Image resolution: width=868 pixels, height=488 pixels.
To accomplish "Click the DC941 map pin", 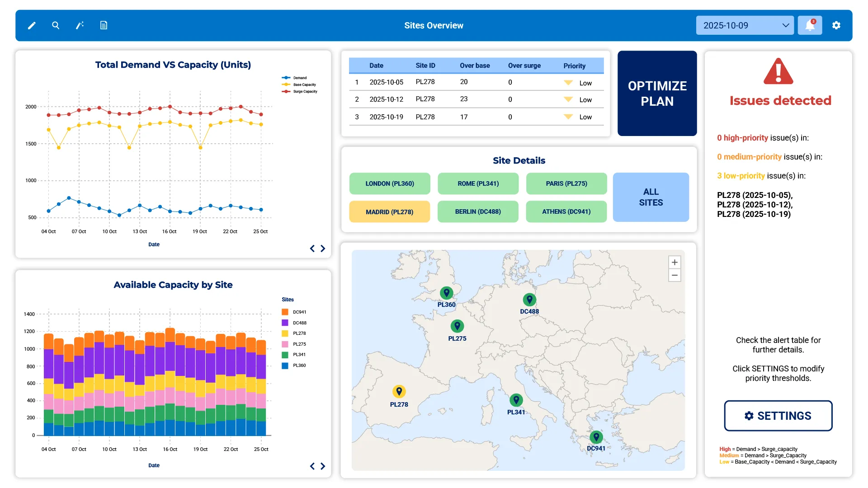I will tap(596, 437).
